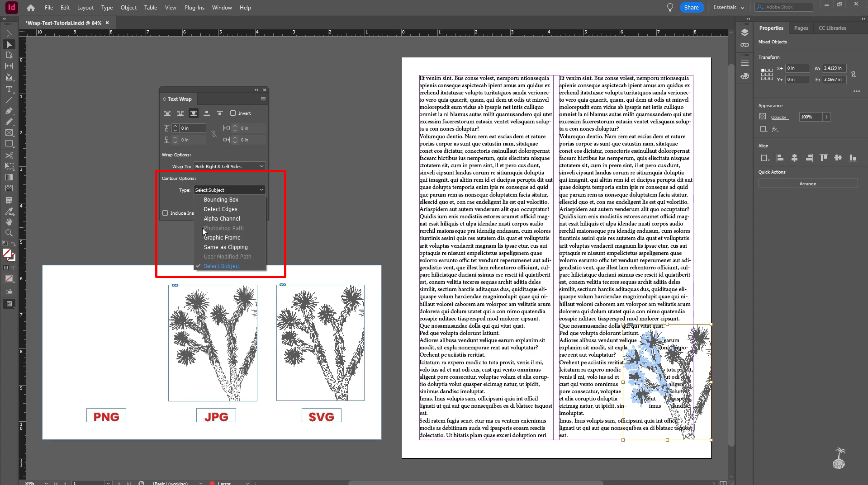Click the link offset values chain icon
The height and width of the screenshot is (485, 868).
(x=214, y=134)
